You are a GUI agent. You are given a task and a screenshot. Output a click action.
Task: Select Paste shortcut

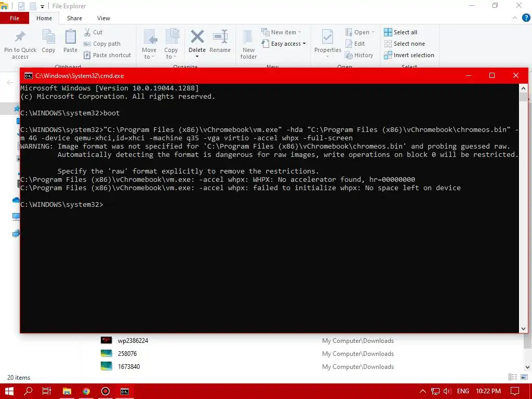(107, 55)
